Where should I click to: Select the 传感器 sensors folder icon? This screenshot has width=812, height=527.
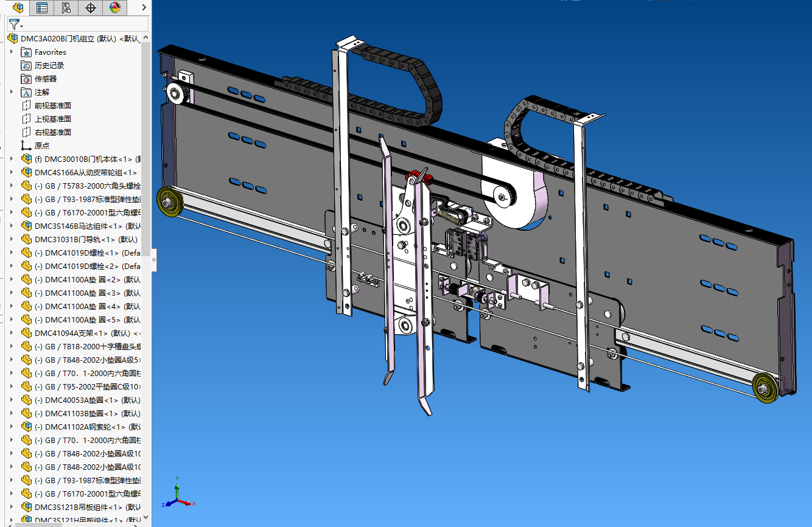coord(26,79)
